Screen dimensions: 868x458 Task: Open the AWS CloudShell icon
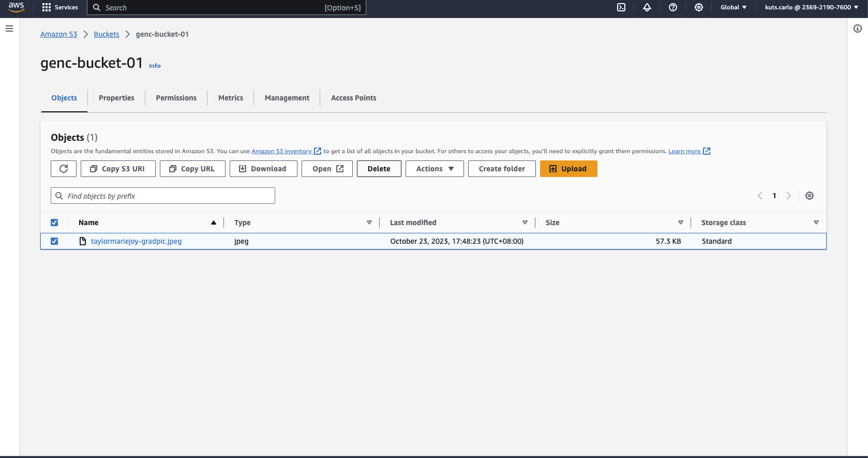[621, 7]
